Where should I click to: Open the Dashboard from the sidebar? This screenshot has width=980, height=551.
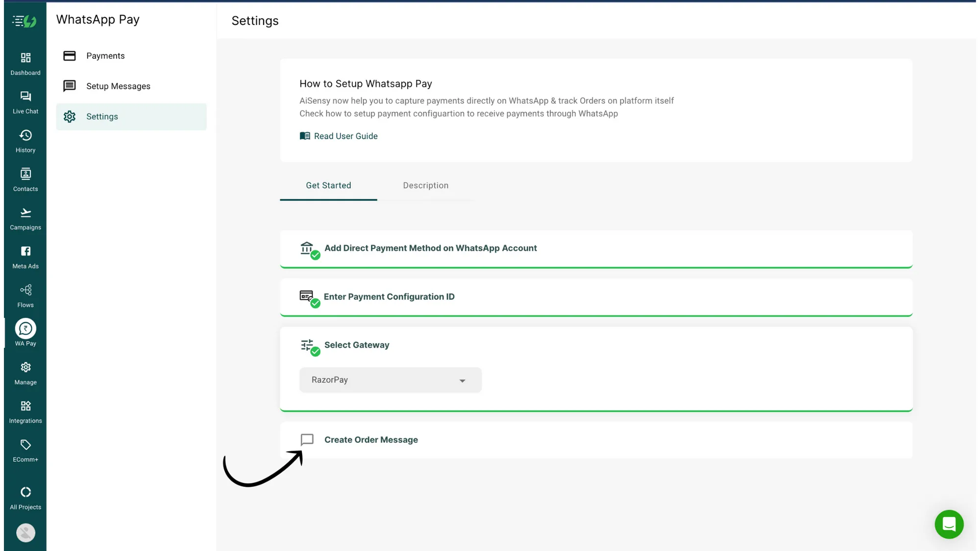(x=25, y=63)
